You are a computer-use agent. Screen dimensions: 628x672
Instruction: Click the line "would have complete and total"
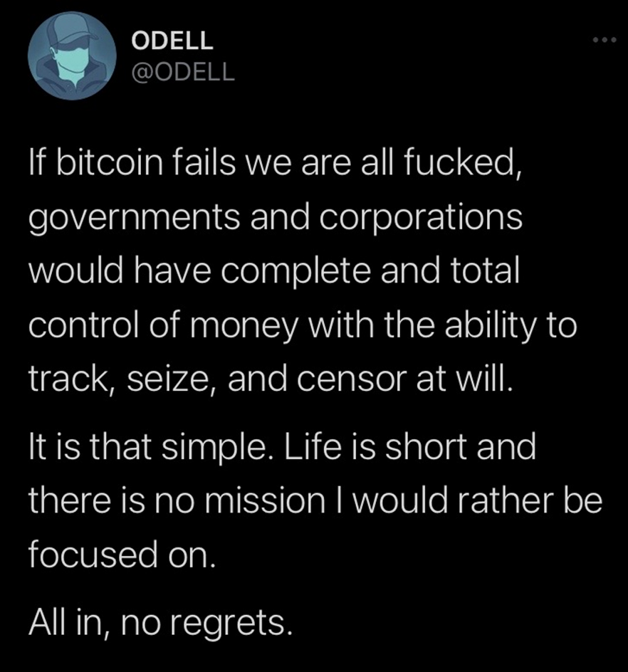(274, 271)
